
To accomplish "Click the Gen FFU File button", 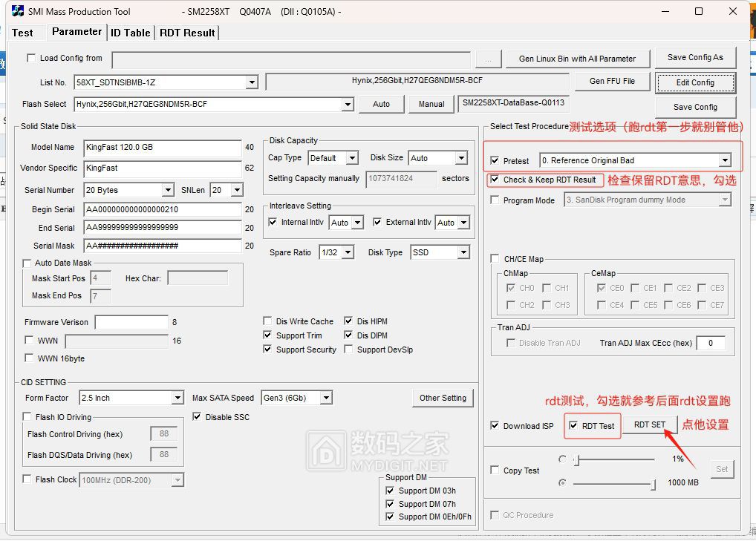I will pyautogui.click(x=612, y=81).
